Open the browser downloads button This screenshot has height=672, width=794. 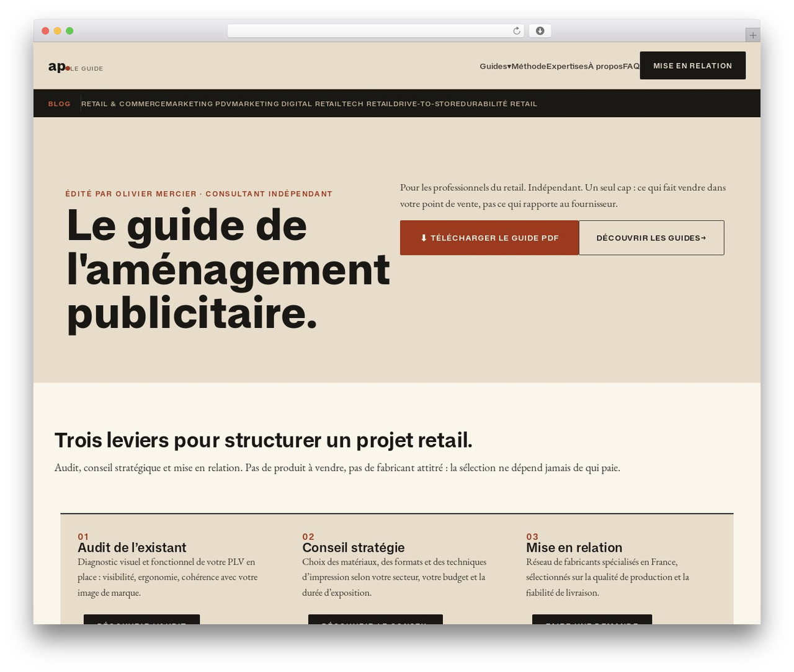point(540,31)
